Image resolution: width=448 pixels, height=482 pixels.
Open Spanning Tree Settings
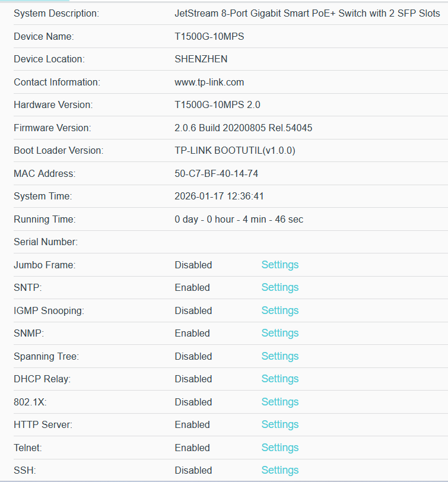(x=279, y=356)
